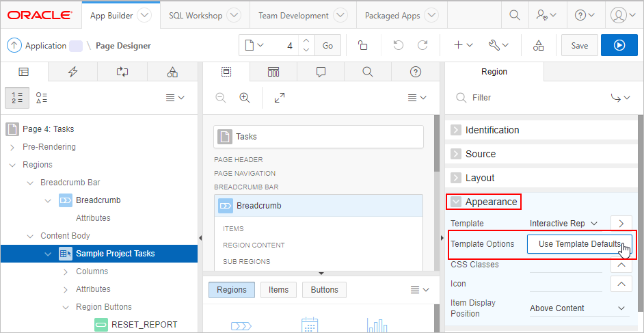Open the Template select list
Image resolution: width=644 pixels, height=333 pixels.
pyautogui.click(x=563, y=224)
